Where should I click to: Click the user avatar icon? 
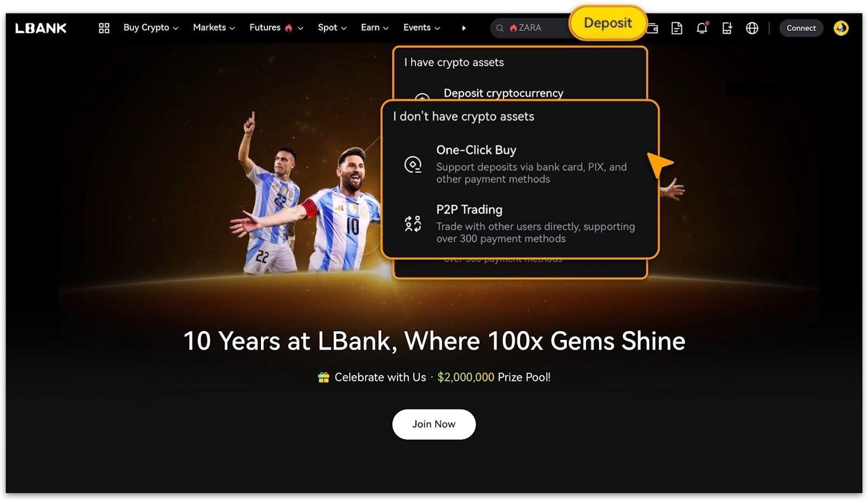tap(841, 28)
